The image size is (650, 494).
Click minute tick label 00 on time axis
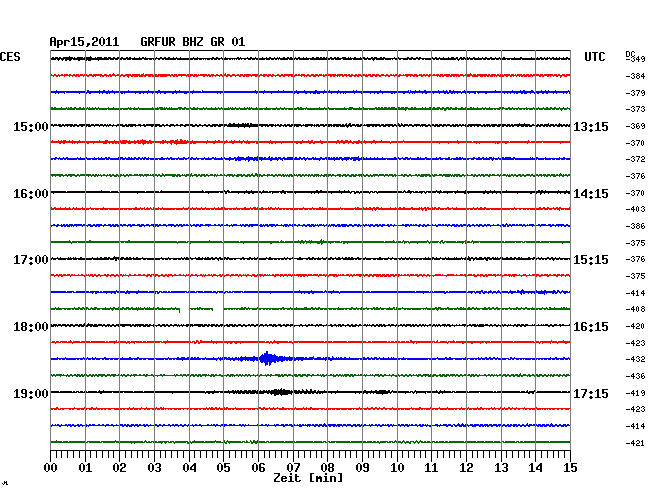pos(51,468)
